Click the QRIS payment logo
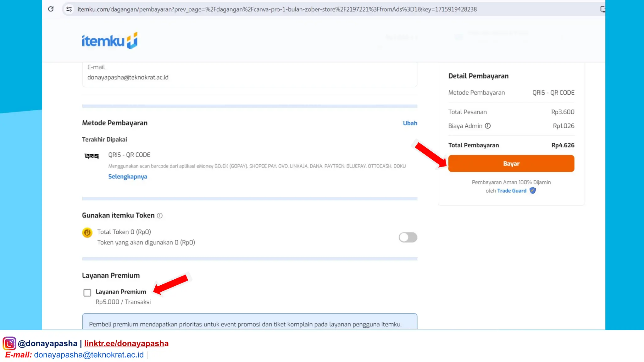The image size is (644, 362). (92, 156)
